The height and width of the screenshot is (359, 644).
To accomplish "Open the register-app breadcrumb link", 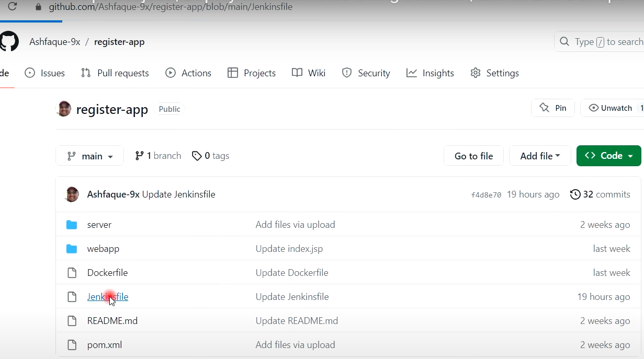I will click(x=119, y=42).
